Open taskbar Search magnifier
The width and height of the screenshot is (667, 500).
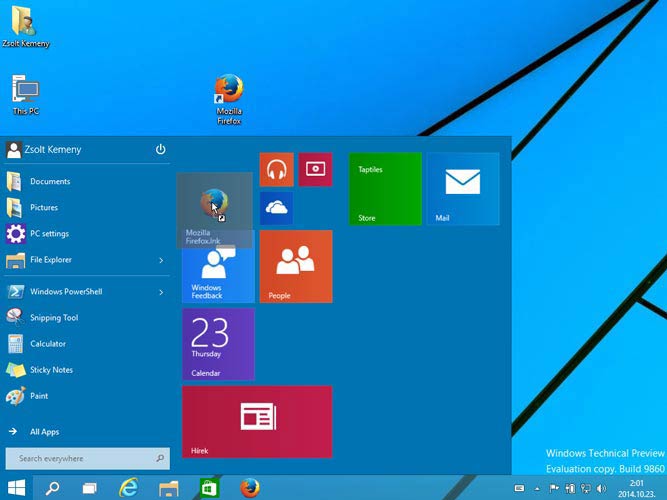[x=53, y=488]
